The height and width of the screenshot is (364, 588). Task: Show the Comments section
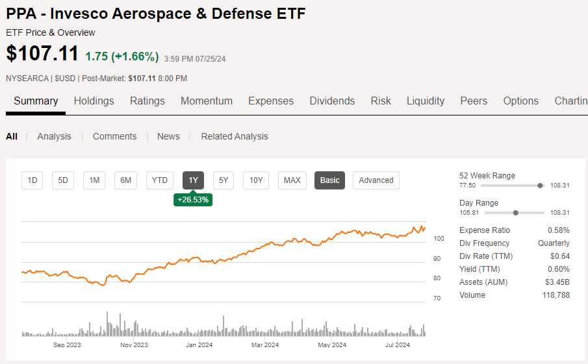(114, 136)
